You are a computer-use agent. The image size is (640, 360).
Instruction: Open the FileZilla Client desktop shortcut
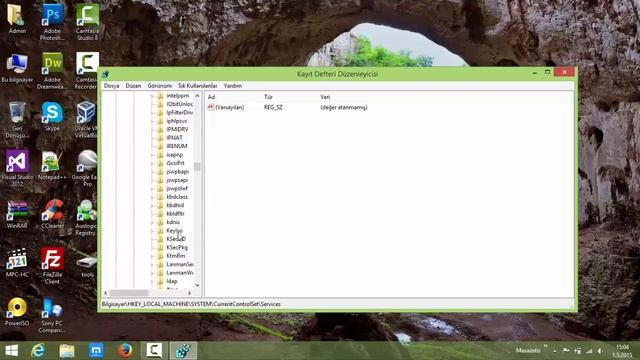52,265
